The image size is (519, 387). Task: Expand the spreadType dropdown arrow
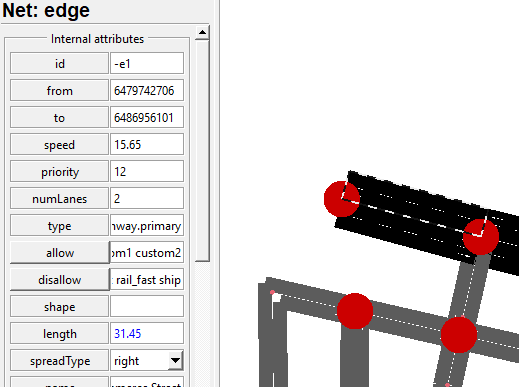(175, 360)
